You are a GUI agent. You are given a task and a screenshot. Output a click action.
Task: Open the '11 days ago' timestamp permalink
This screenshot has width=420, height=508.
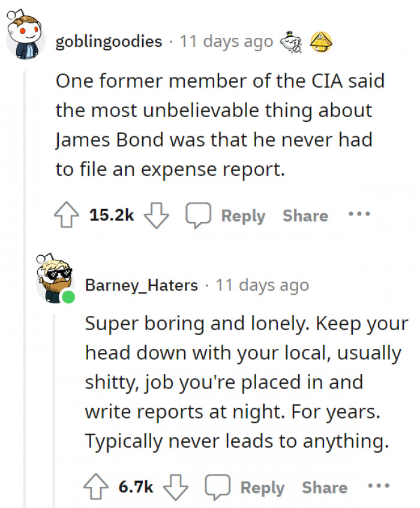coord(226,41)
